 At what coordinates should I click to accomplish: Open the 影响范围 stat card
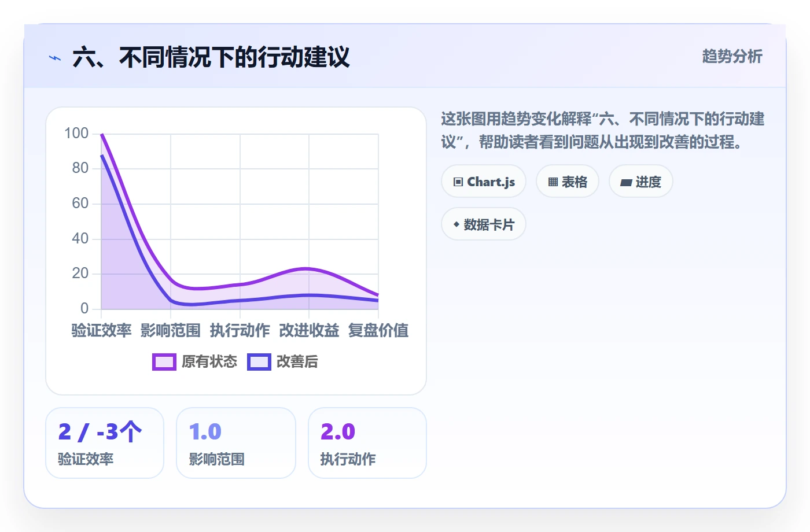pyautogui.click(x=236, y=443)
